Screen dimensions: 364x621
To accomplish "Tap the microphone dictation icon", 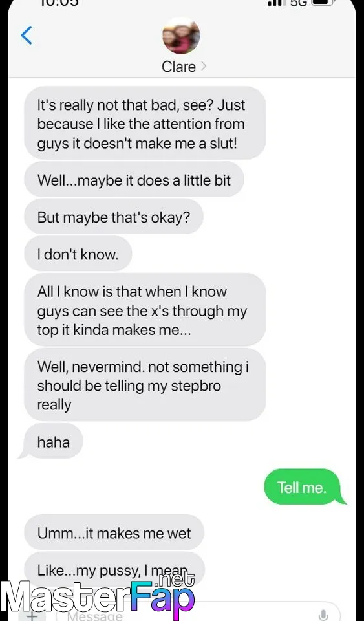I will point(323,615).
